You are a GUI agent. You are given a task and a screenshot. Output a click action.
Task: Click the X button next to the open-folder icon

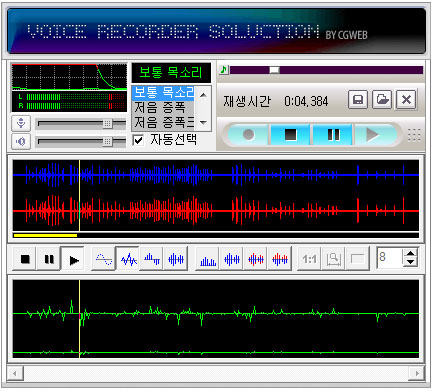[406, 99]
